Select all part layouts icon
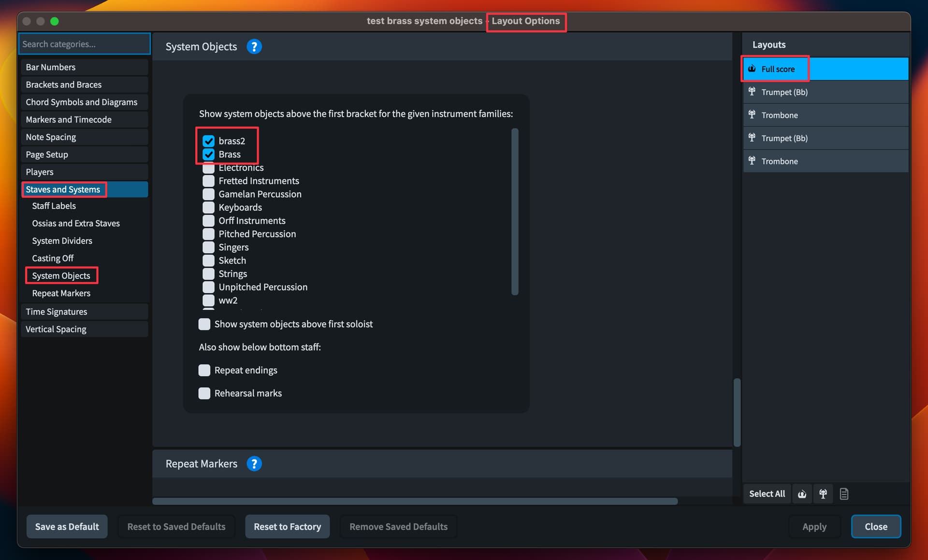Screen dimensions: 928x560 [x=823, y=493]
